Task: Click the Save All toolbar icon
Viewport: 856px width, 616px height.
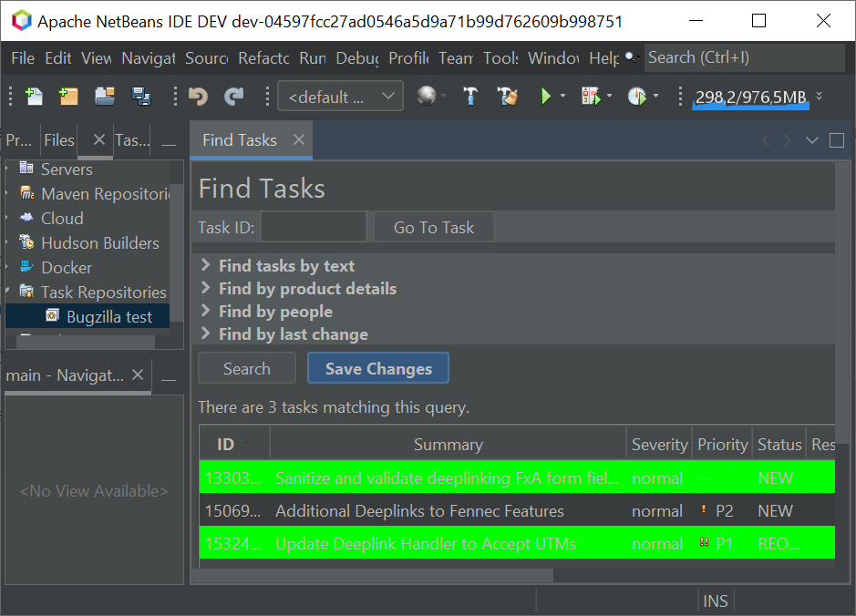Action: tap(141, 97)
